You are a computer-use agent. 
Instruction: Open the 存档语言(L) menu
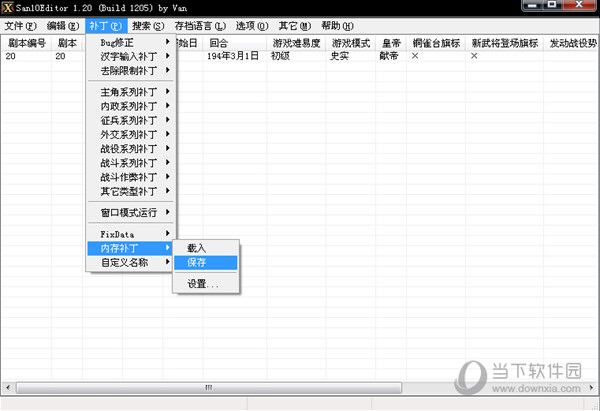[x=200, y=26]
